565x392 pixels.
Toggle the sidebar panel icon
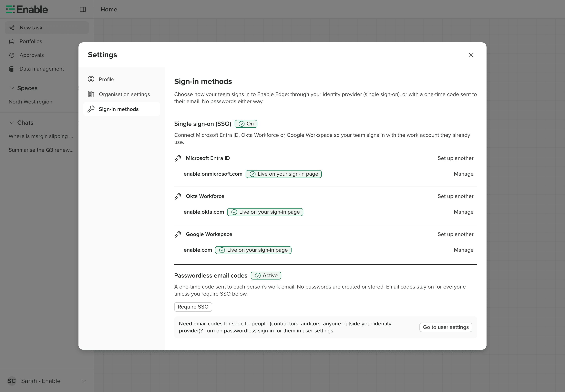point(83,9)
